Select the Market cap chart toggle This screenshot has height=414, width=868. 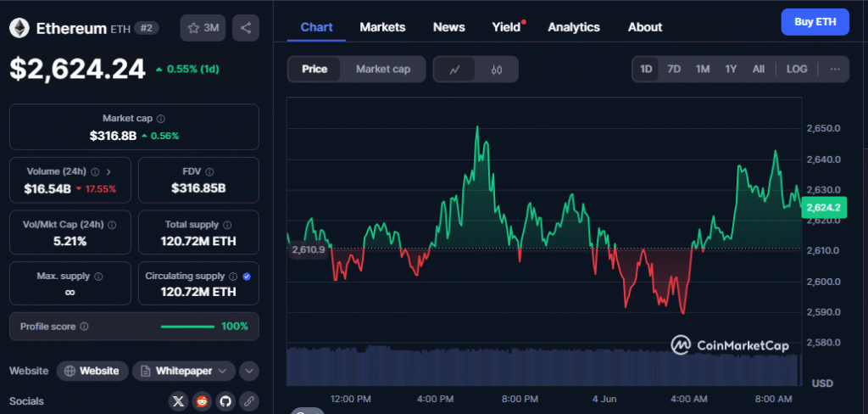[383, 70]
